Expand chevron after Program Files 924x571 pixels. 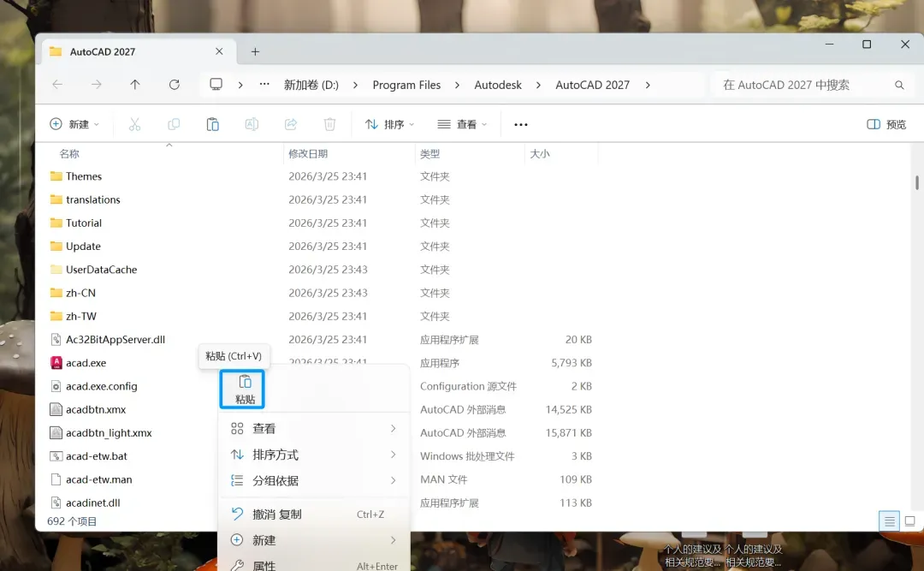tap(457, 85)
